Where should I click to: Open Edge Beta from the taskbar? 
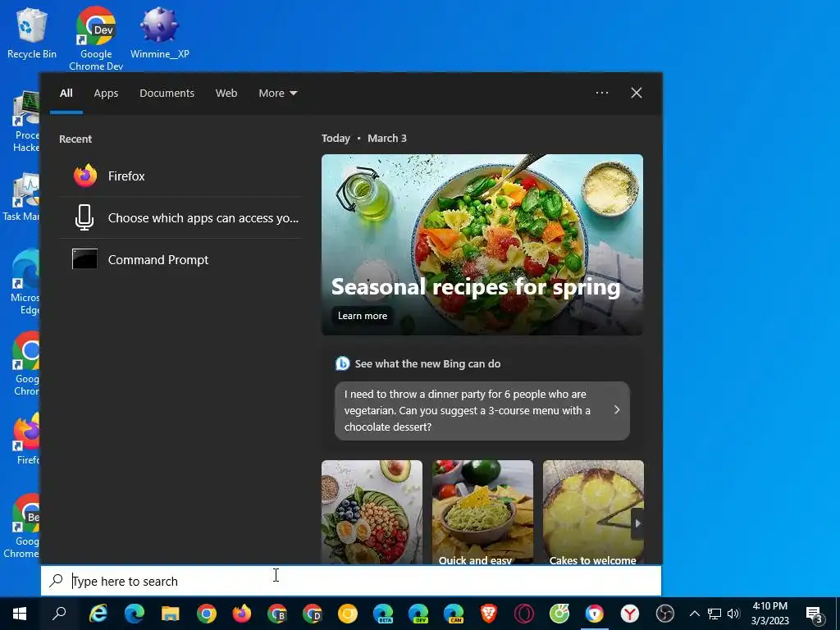(383, 614)
